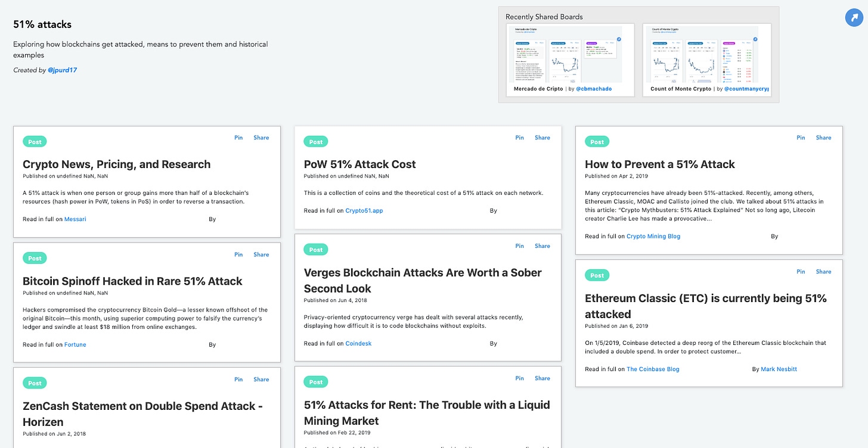Viewport: 868px width, 448px height.
Task: Share the Bitcoin Spinoff Hacked post
Action: pos(261,254)
